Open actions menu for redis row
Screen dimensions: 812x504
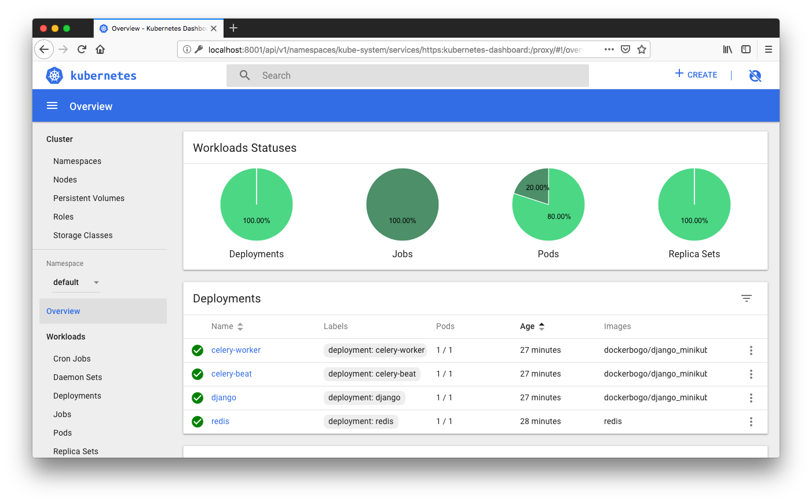[x=751, y=422]
